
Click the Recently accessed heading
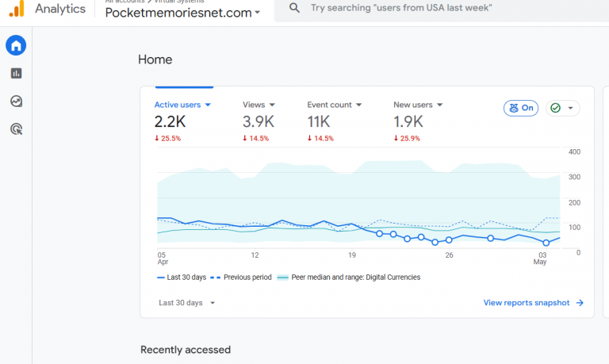pos(186,350)
